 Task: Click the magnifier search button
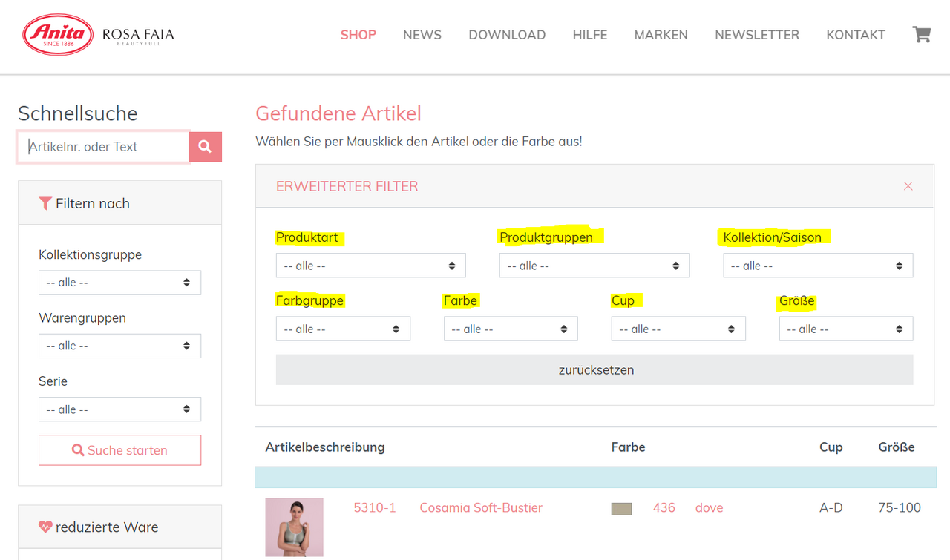pos(205,147)
